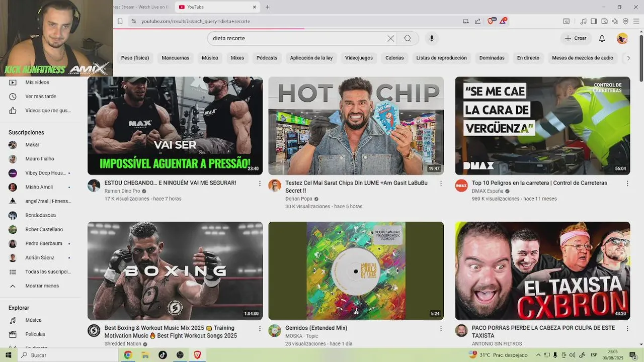
Task: Open a new browser tab
Action: [268, 7]
